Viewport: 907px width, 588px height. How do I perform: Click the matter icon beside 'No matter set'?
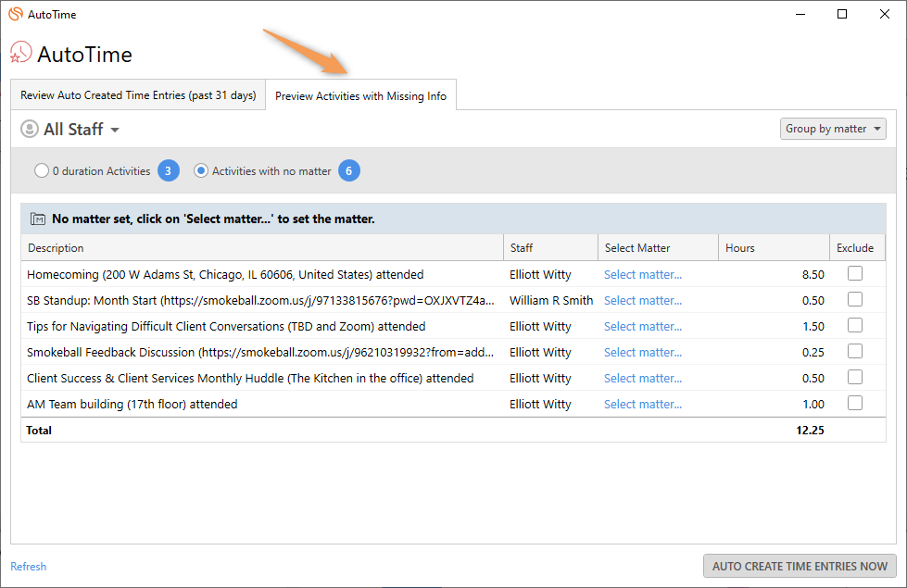click(x=38, y=219)
